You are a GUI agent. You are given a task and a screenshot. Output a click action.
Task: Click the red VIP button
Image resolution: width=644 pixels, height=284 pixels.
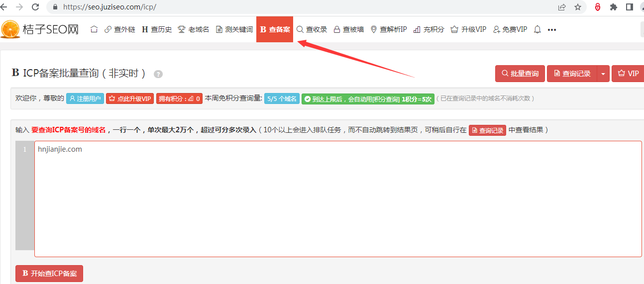click(628, 74)
